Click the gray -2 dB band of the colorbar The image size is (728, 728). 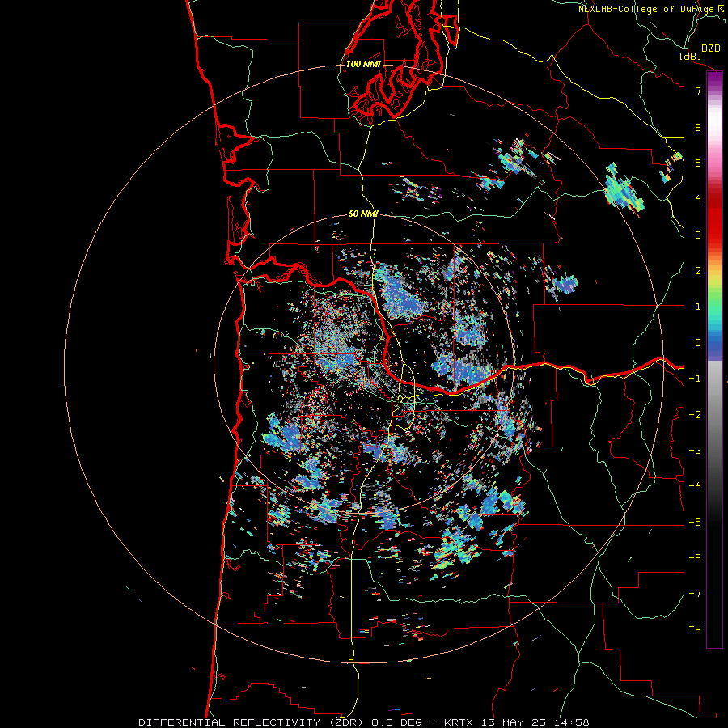(x=714, y=415)
